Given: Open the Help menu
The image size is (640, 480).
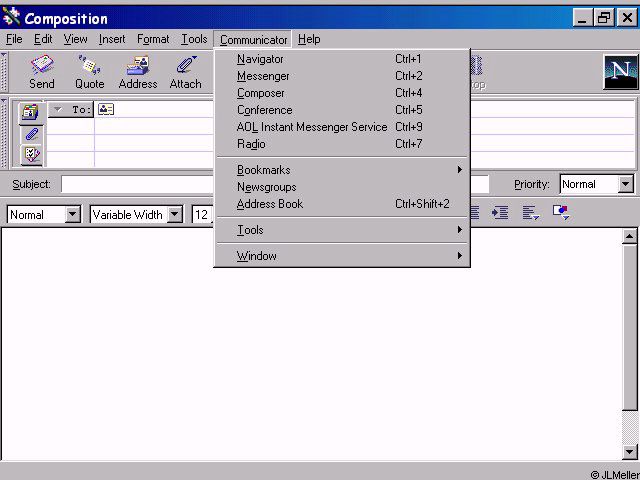Looking at the screenshot, I should (309, 39).
